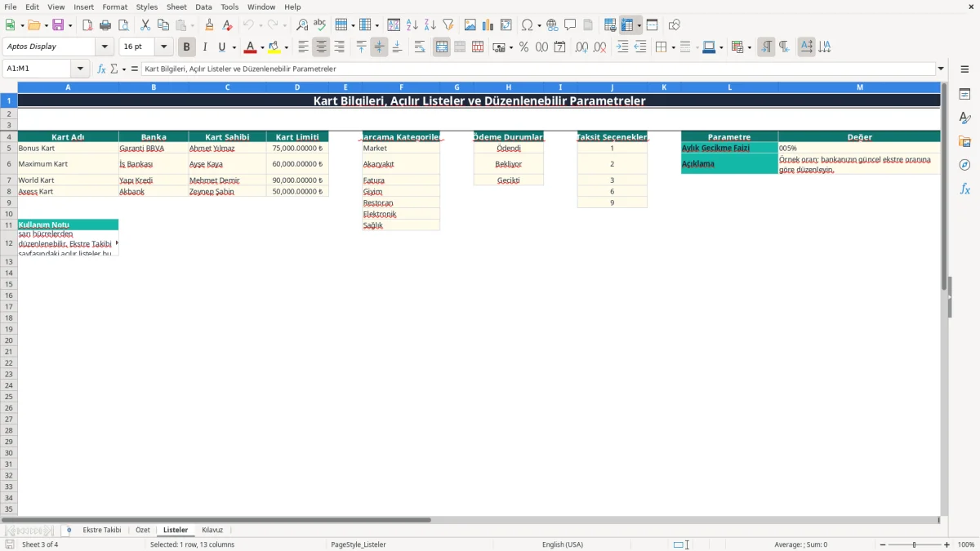The height and width of the screenshot is (551, 980).
Task: Switch to the Kılavuz sheet tab
Action: (212, 530)
